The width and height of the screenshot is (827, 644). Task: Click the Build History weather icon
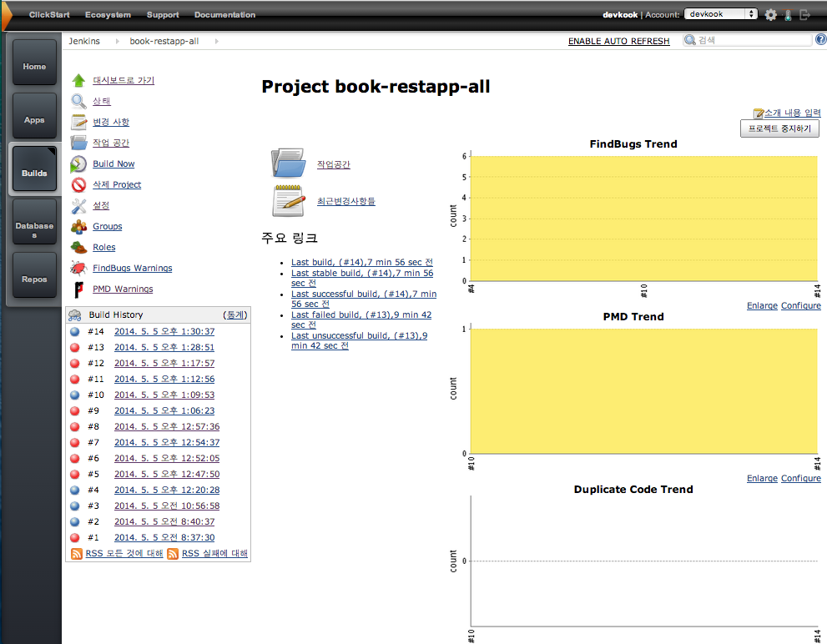[74, 314]
